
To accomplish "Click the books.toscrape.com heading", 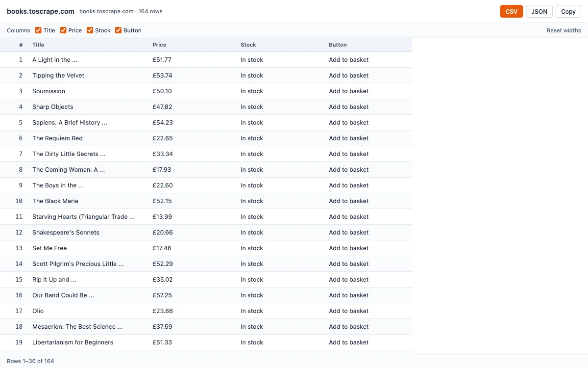I will [x=41, y=11].
